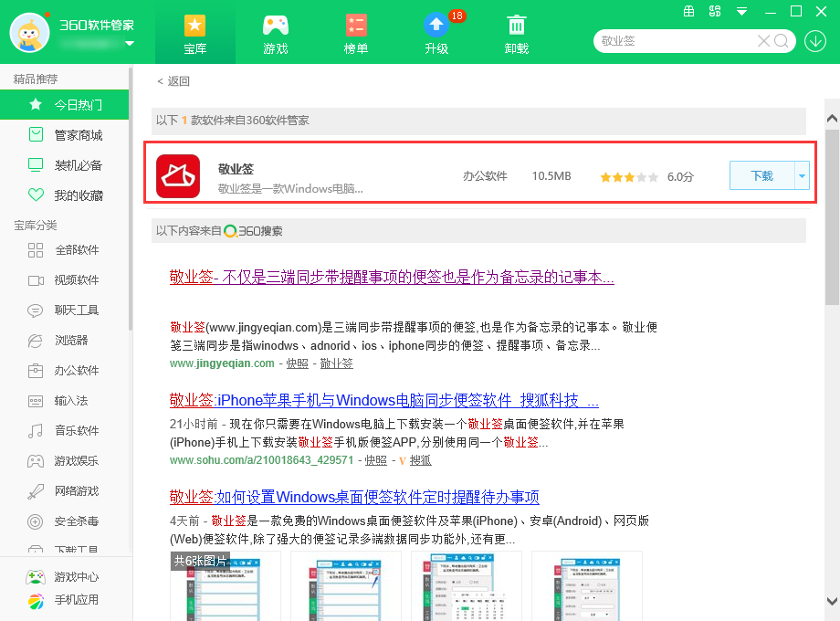Open the download manager arrow icon
840x621 pixels.
[814, 41]
